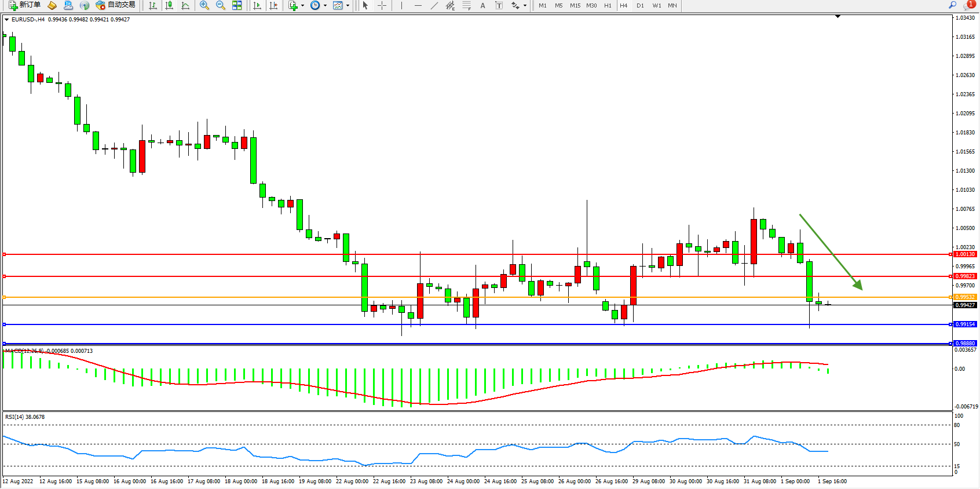This screenshot has width=980, height=489.
Task: Click the tile windows icon
Action: [x=237, y=5]
